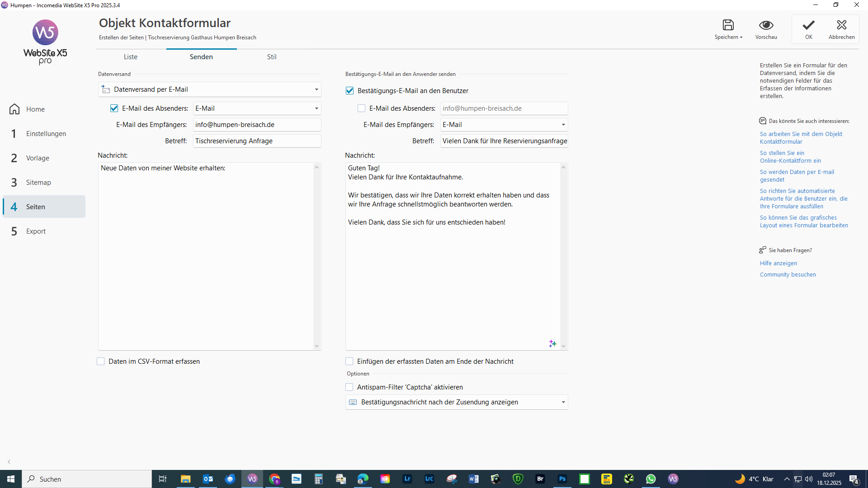The width and height of the screenshot is (868, 488).
Task: Click the Speichern save icon
Action: (x=728, y=25)
